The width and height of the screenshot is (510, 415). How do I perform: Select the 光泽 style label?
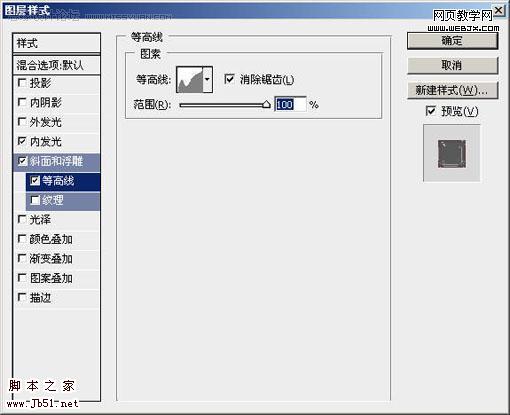(x=40, y=220)
